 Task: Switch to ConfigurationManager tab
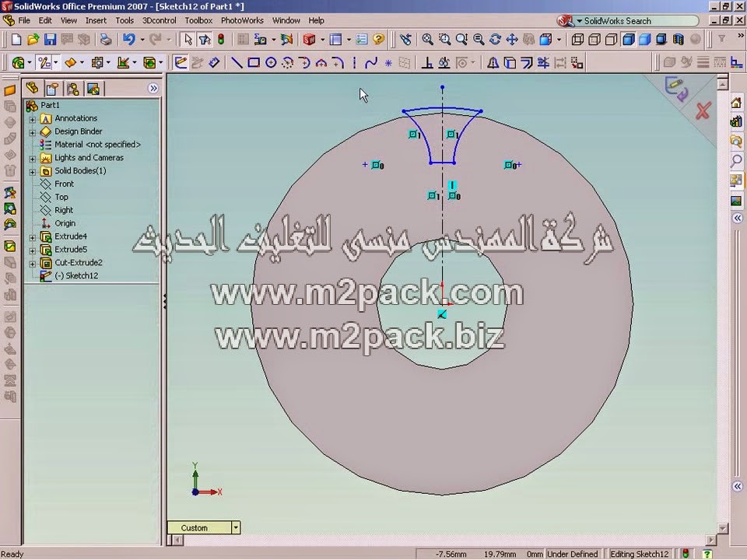click(73, 89)
